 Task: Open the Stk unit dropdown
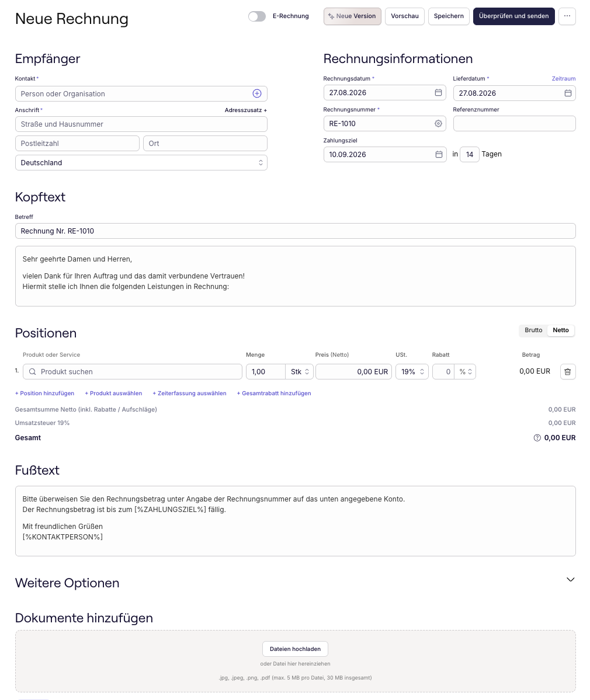[x=299, y=371]
